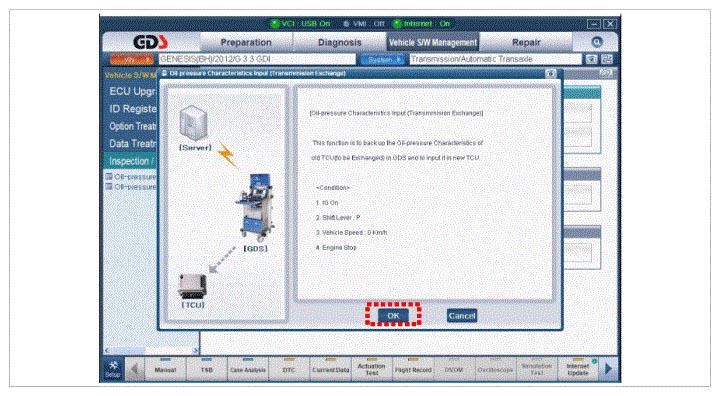720x396 pixels.
Task: Open Data Treatment in the sidebar
Action: pos(132,144)
